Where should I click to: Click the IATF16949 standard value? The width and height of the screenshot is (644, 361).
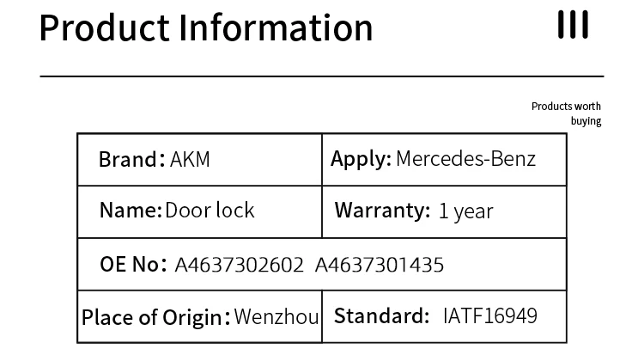pos(490,315)
